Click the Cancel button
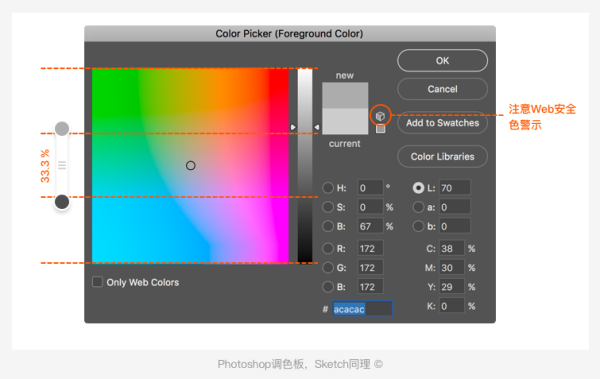The width and height of the screenshot is (600, 379). click(442, 89)
